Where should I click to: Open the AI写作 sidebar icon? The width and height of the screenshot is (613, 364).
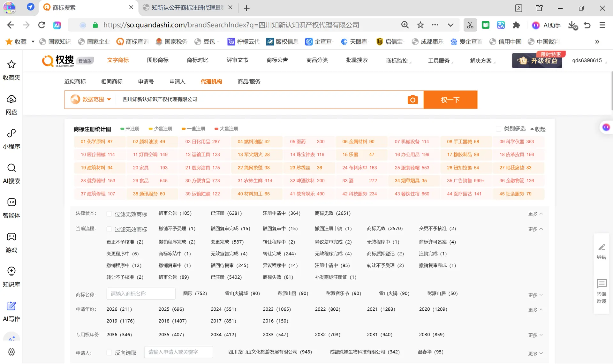coord(11,312)
